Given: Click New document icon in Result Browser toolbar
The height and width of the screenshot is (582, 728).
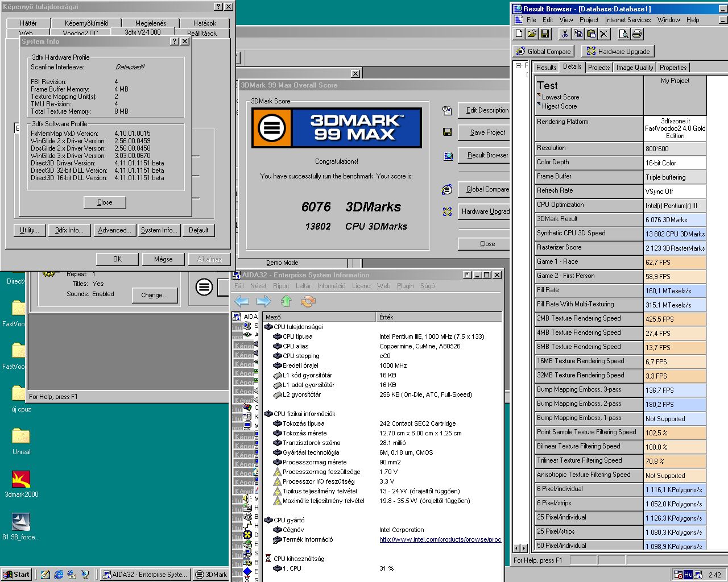Looking at the screenshot, I should [519, 34].
